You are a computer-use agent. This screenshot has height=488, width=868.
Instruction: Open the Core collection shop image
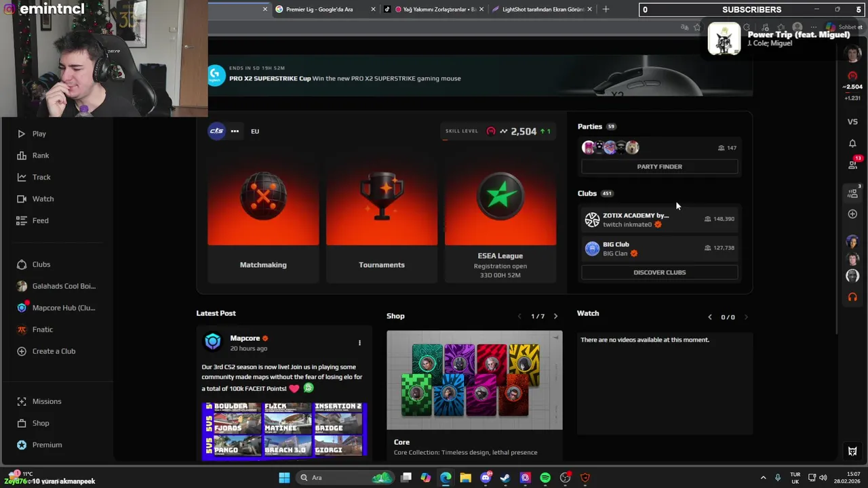coord(475,380)
